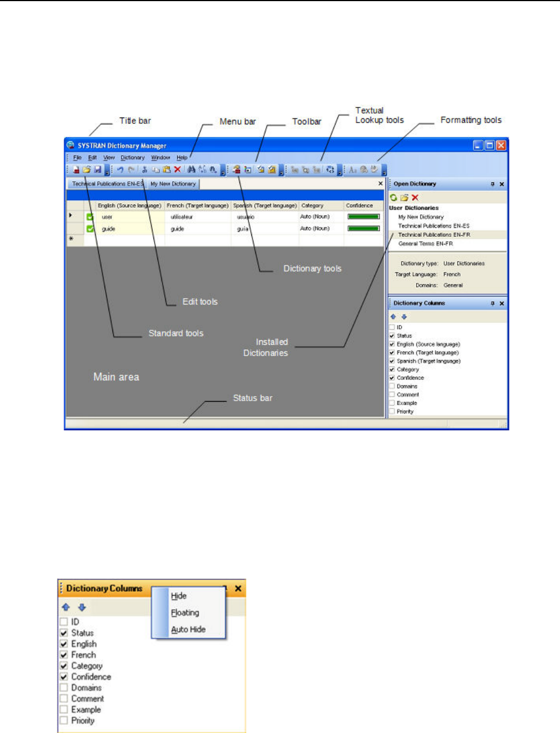
Task: Click the 'usuario' cell in Spanish column
Action: pos(265,217)
